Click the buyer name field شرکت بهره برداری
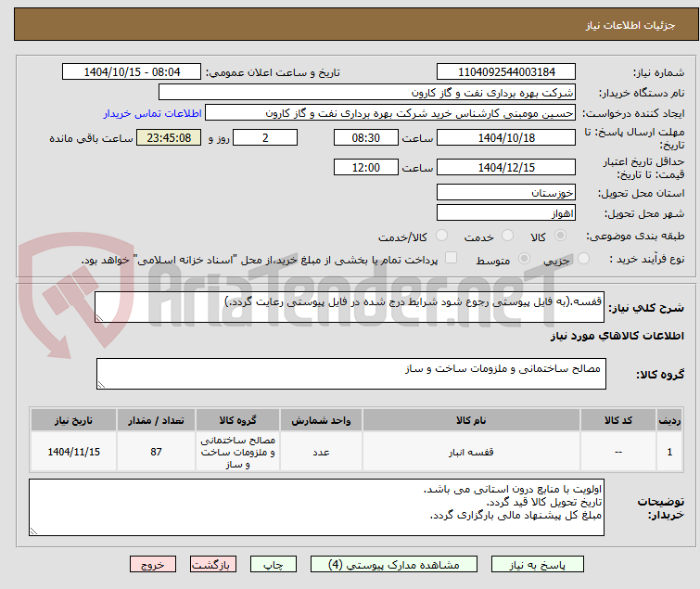This screenshot has height=589, width=700. [x=367, y=93]
